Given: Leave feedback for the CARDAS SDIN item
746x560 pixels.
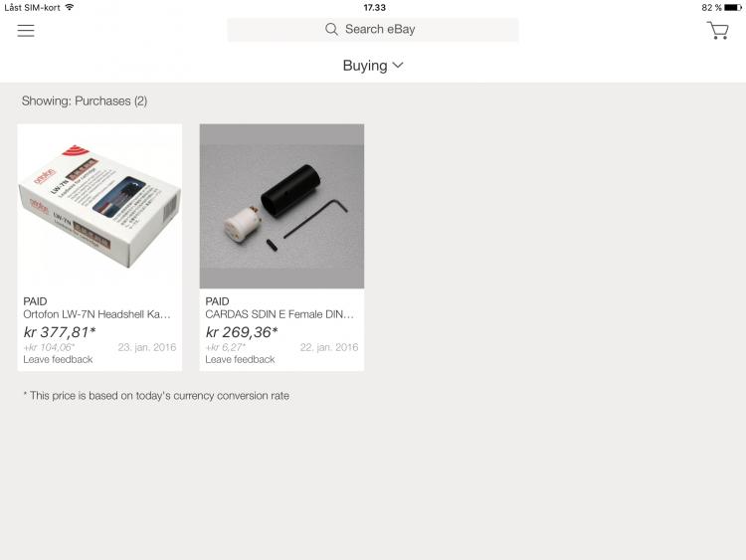Looking at the screenshot, I should click(x=240, y=360).
